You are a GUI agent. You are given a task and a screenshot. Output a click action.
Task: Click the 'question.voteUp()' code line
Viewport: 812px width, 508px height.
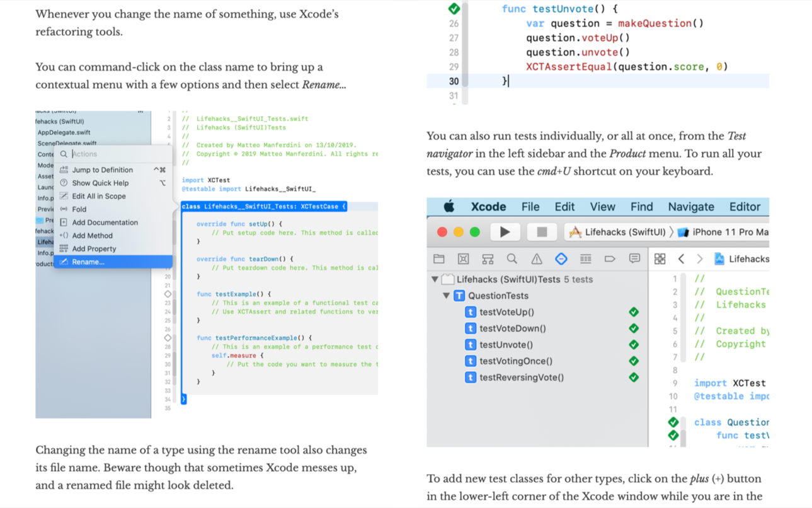pyautogui.click(x=578, y=38)
